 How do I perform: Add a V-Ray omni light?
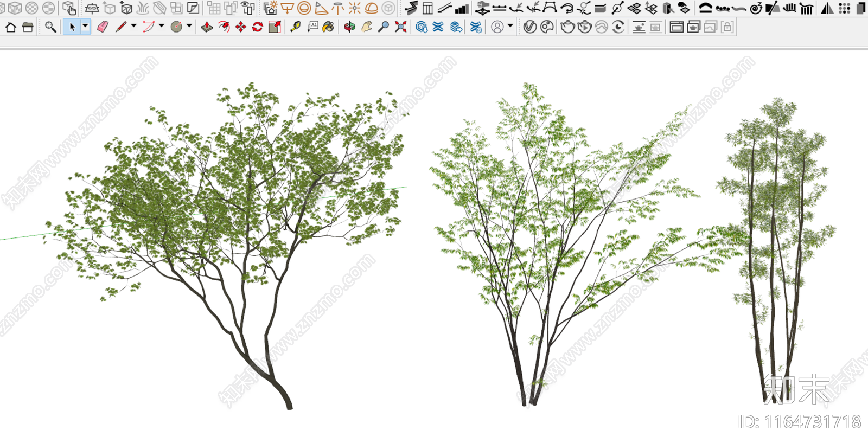click(355, 8)
